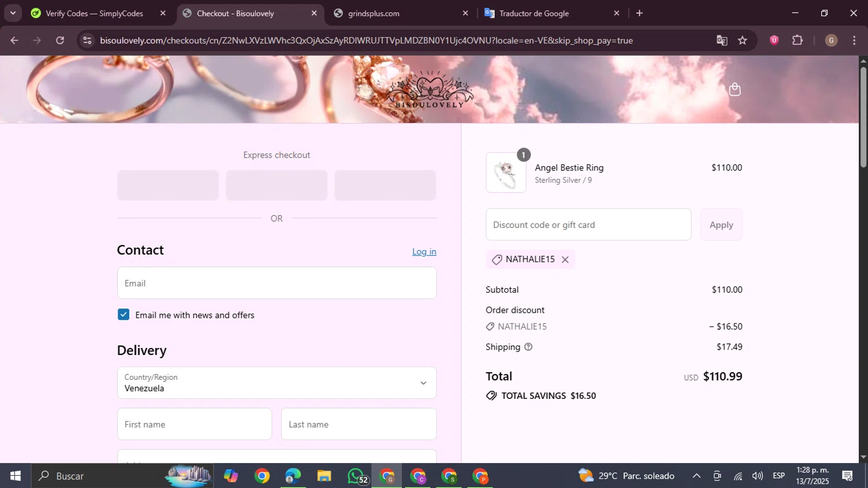Focus the Last name field
This screenshot has height=488, width=868.
(x=359, y=424)
